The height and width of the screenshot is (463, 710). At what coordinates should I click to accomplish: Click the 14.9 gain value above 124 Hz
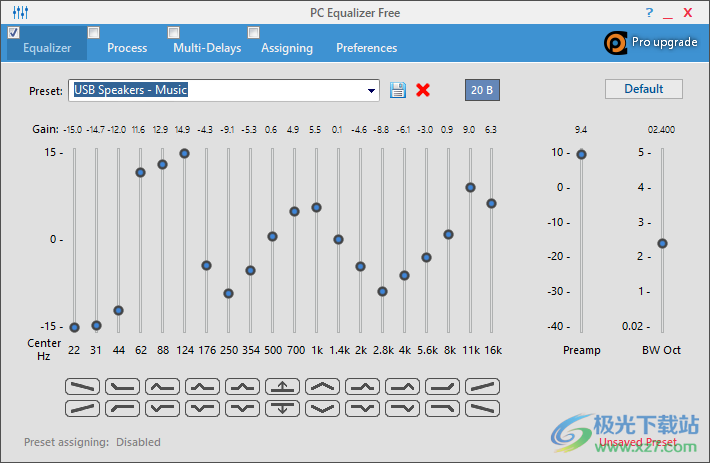click(182, 130)
